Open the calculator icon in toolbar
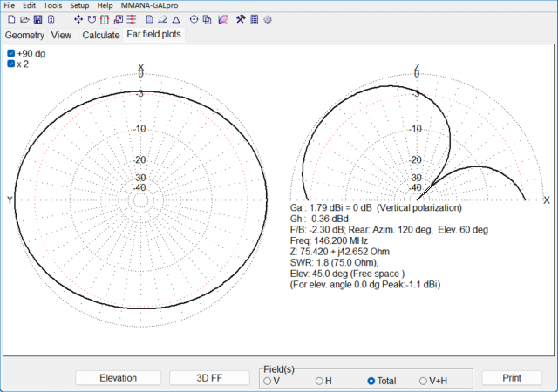The width and height of the screenshot is (558, 392). coord(254,19)
